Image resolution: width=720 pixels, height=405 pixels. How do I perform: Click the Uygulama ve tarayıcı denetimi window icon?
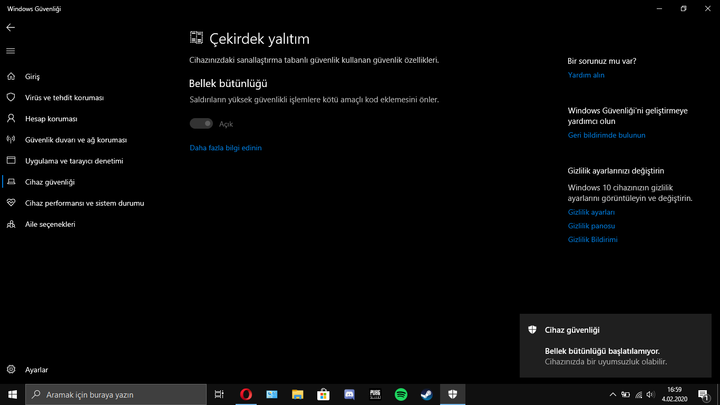[11, 161]
